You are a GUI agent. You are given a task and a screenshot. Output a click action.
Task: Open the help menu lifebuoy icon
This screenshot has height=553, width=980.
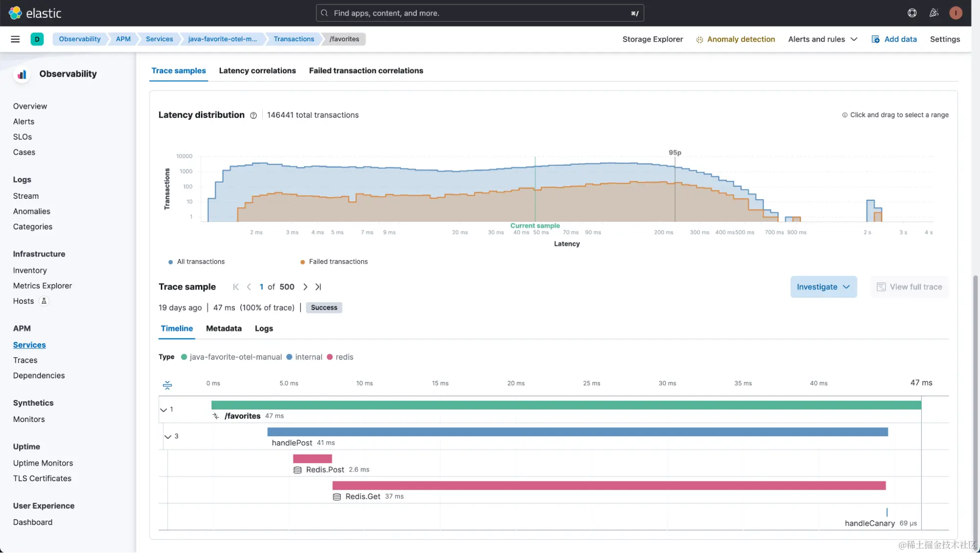point(912,13)
